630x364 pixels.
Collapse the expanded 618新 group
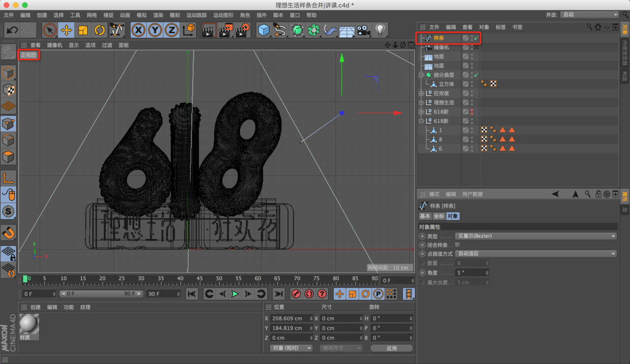(x=421, y=121)
